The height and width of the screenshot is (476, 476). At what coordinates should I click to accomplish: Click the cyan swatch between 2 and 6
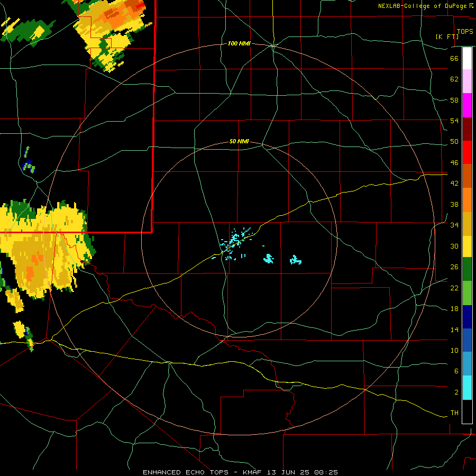[x=467, y=388]
